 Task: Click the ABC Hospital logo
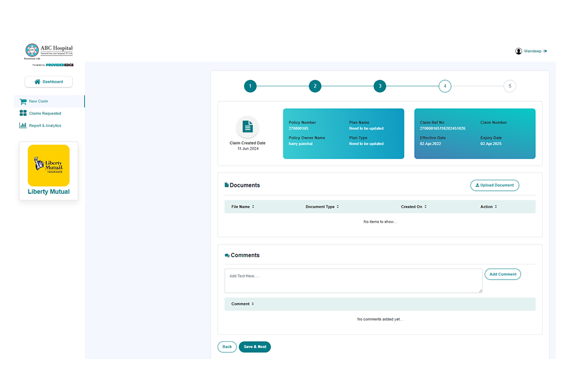tap(49, 51)
